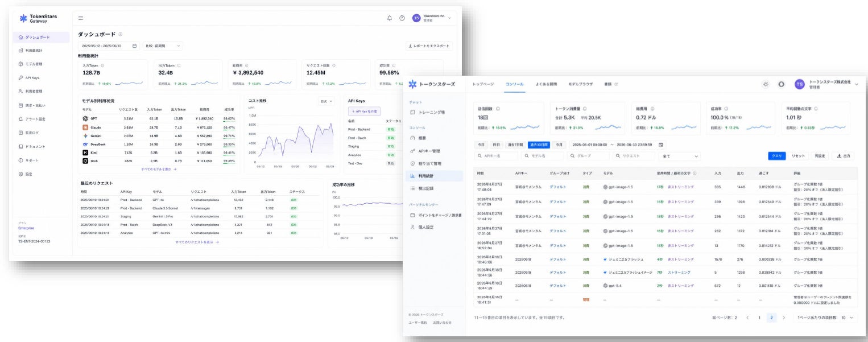Focus the APIキー名 search field
Viewport: 868px width, 342px height.
tap(497, 156)
